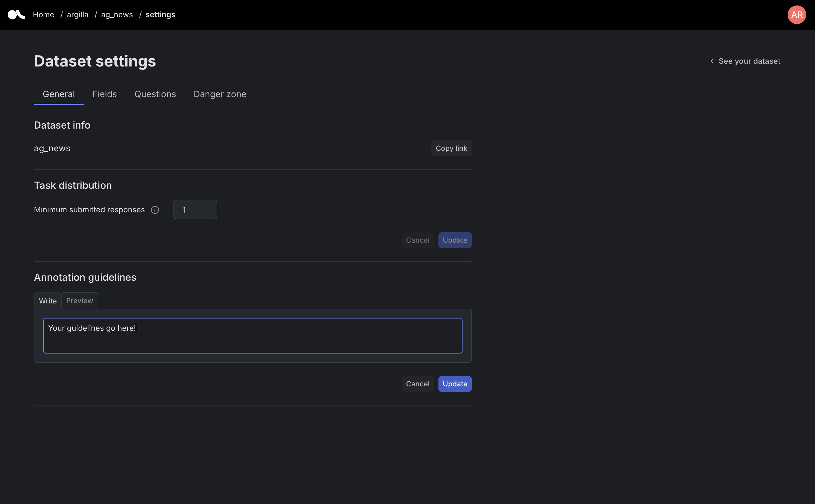
Task: Open the ag_news breadcrumb link
Action: tap(117, 15)
